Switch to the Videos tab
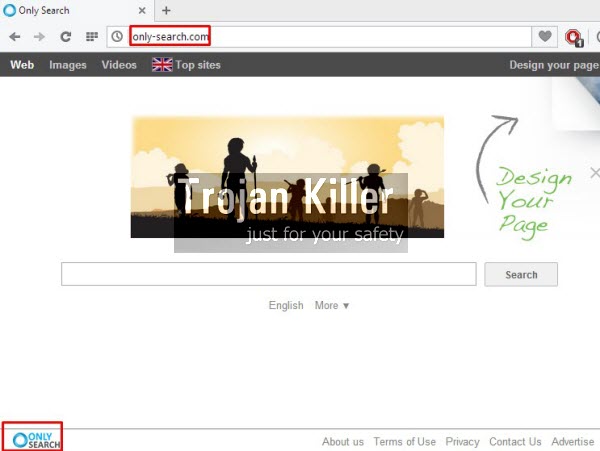Screen dimensions: 600x451 click(x=119, y=65)
